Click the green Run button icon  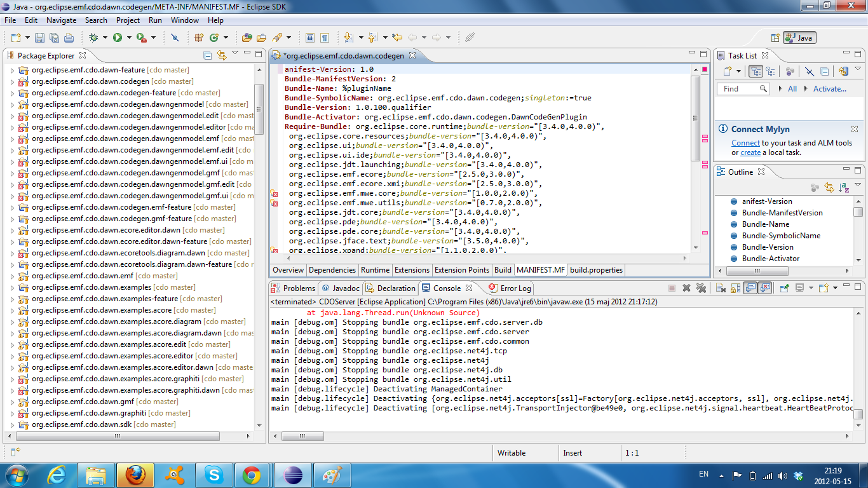(x=118, y=37)
